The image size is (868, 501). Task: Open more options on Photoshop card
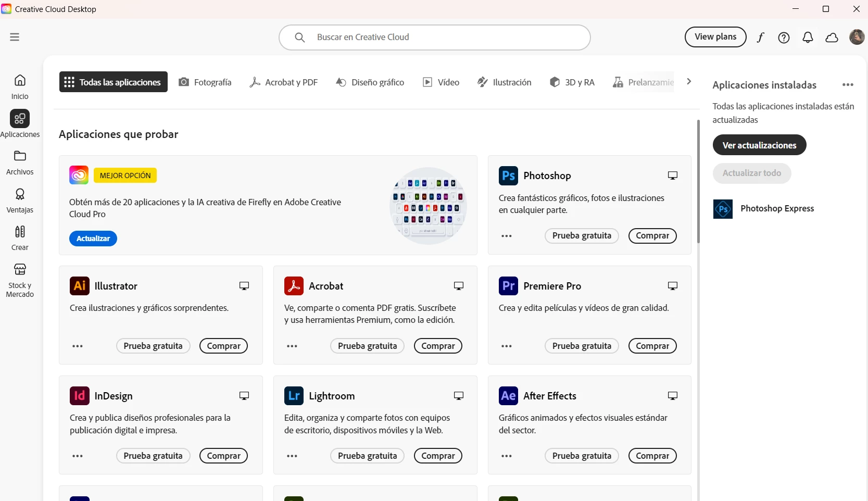point(507,236)
